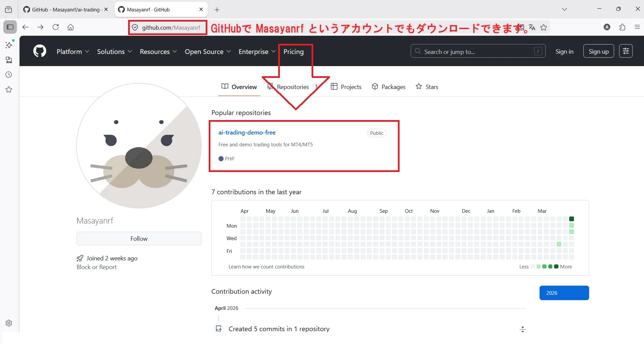Bookmark this page with star icon
The image size is (644, 344).
point(544,27)
